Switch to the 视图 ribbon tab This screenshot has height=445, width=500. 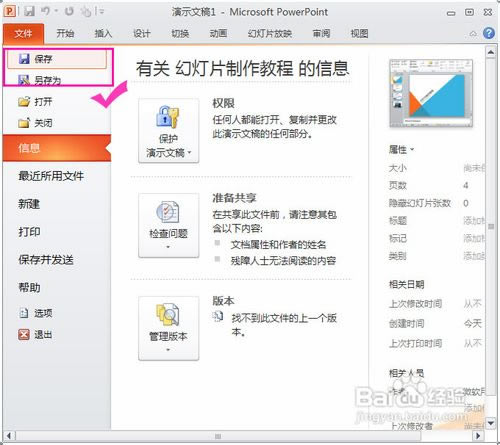360,33
